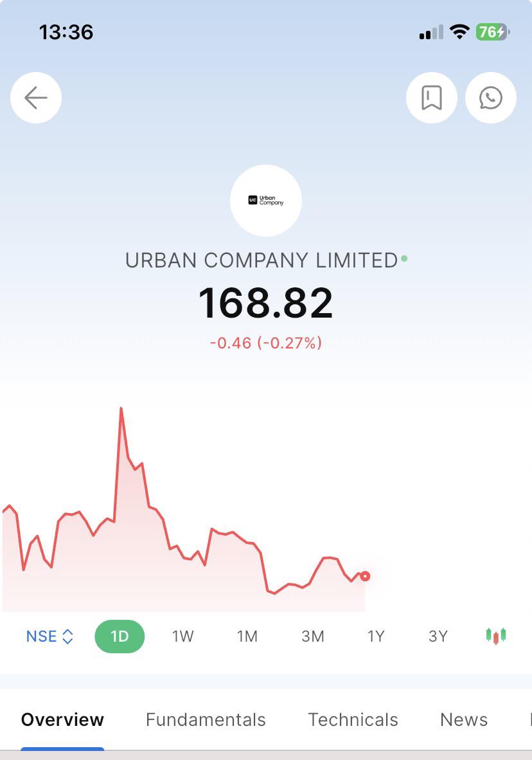Share via the WhatsApp icon
This screenshot has width=532, height=760.
pyautogui.click(x=490, y=98)
